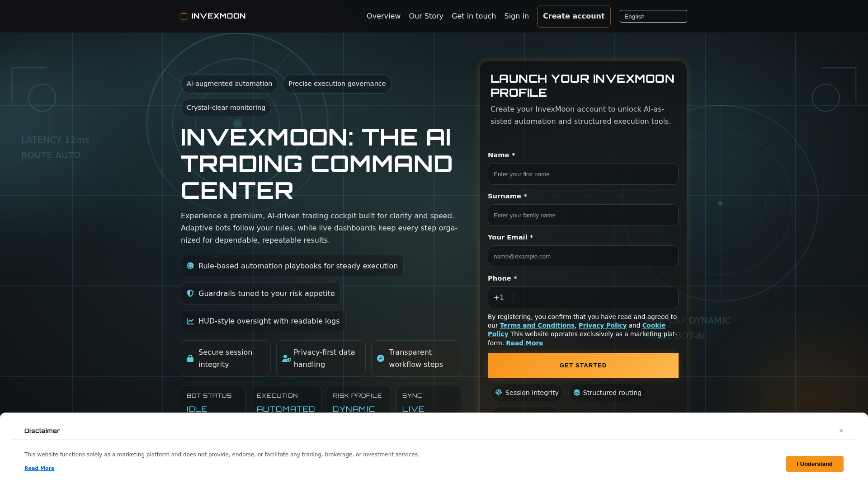Open the Cookie Policy link
868x488 pixels.
654,325
